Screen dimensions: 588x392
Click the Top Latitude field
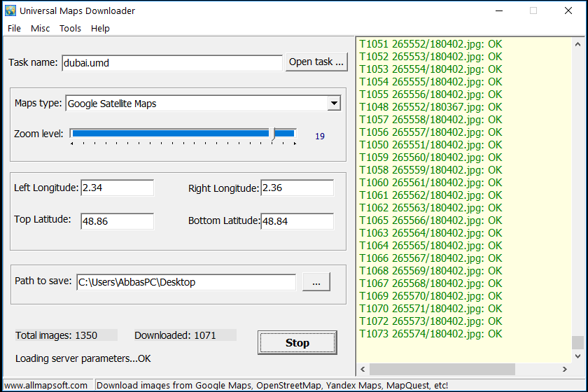117,221
